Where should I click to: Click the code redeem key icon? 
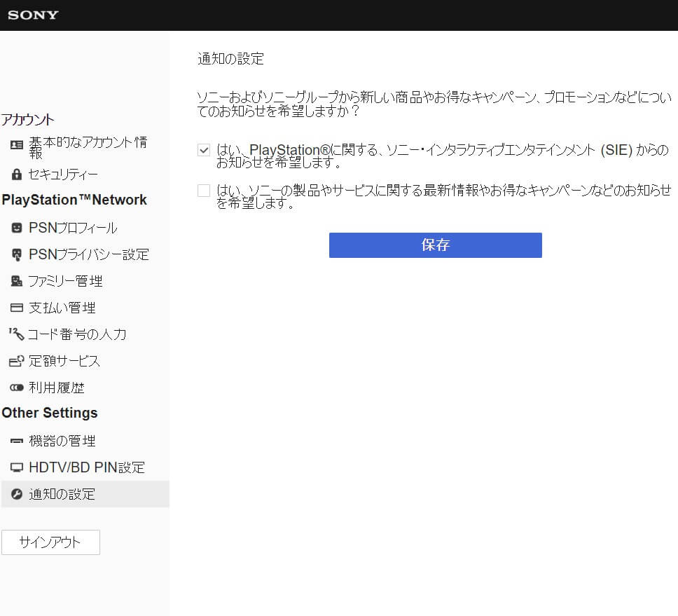[x=16, y=334]
